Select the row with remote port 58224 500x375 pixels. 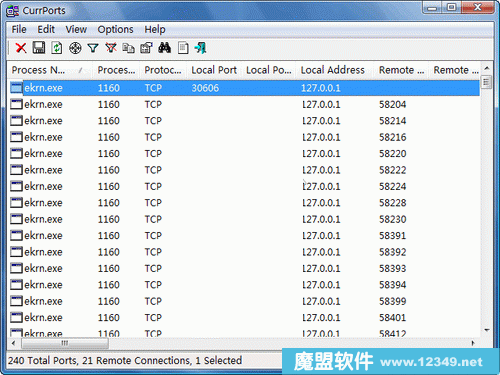(x=244, y=186)
